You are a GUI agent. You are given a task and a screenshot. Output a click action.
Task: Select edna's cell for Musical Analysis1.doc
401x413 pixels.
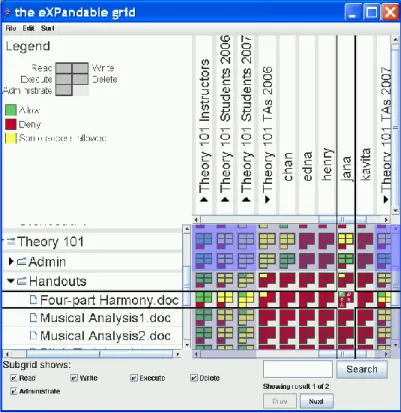pyautogui.click(x=307, y=317)
